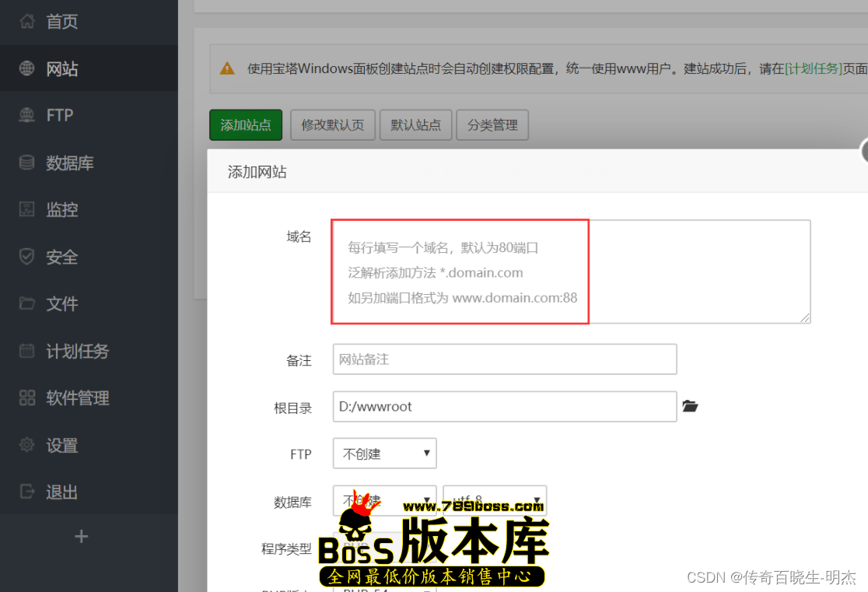Image resolution: width=868 pixels, height=592 pixels.
Task: Browse root directory with folder icon
Action: (x=690, y=406)
